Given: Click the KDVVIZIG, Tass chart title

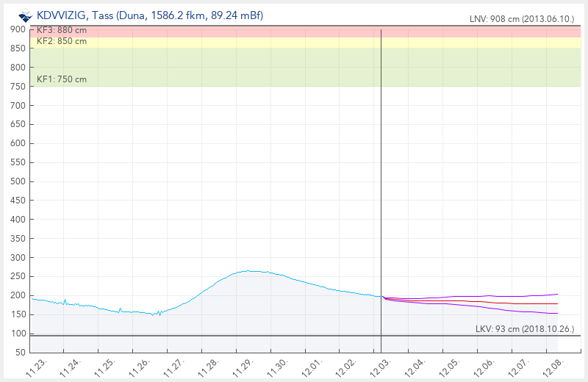Looking at the screenshot, I should click(x=149, y=15).
